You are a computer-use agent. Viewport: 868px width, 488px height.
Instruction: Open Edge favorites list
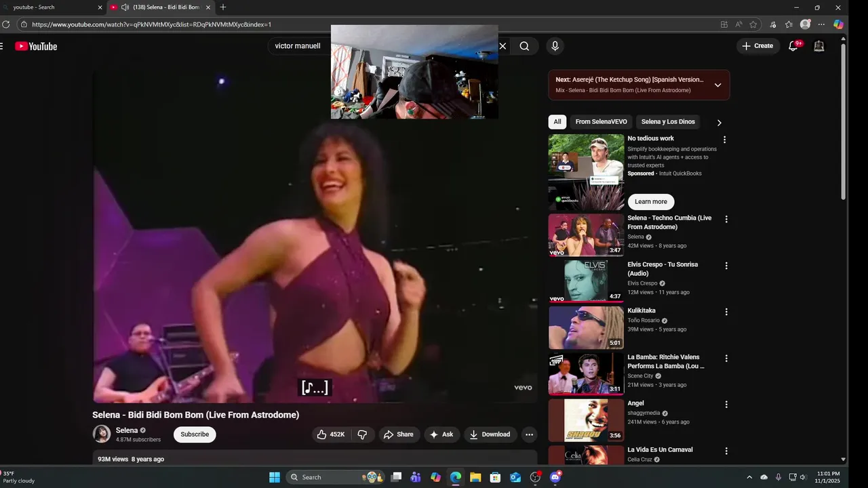tap(789, 24)
